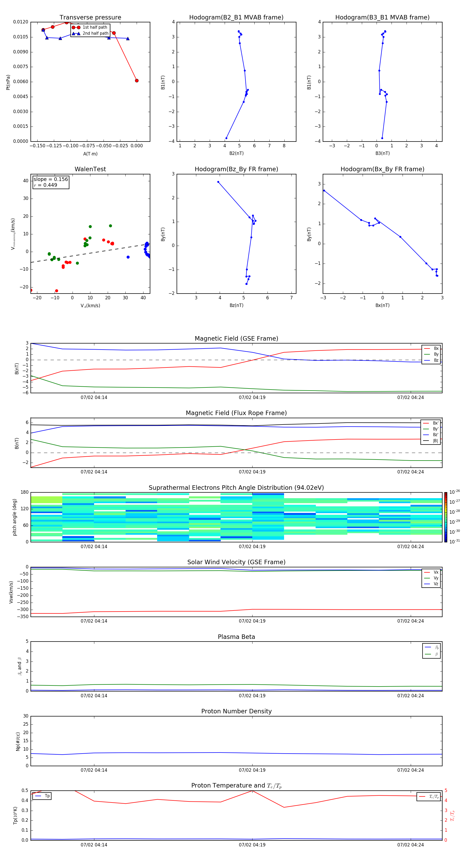Viewport: 473px width, 868px height.
Task: Click the lowest red dot in WalenTest plot
Action: [x=56, y=291]
